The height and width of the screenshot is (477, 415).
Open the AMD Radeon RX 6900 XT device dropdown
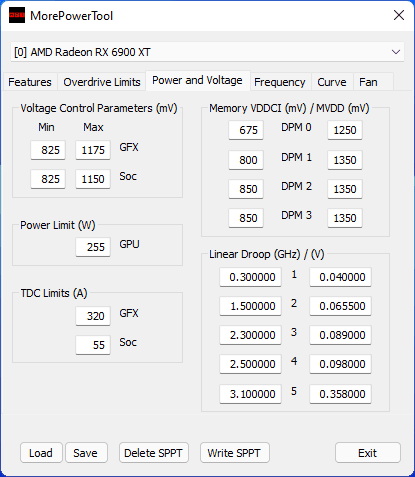[207, 52]
